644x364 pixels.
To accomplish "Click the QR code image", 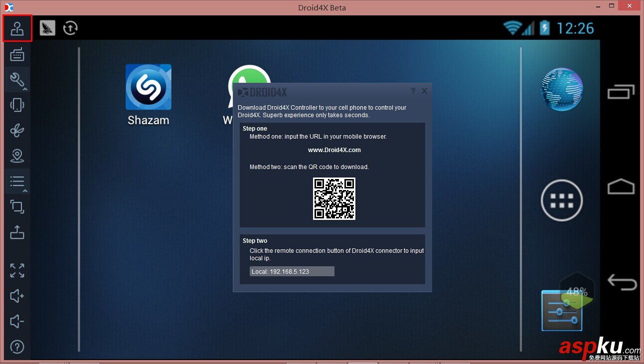I will [x=334, y=198].
